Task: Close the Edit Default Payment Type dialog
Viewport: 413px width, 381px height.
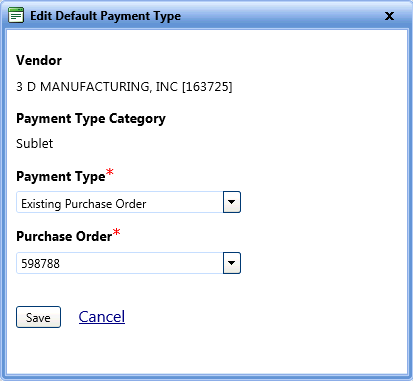Action: (x=389, y=16)
